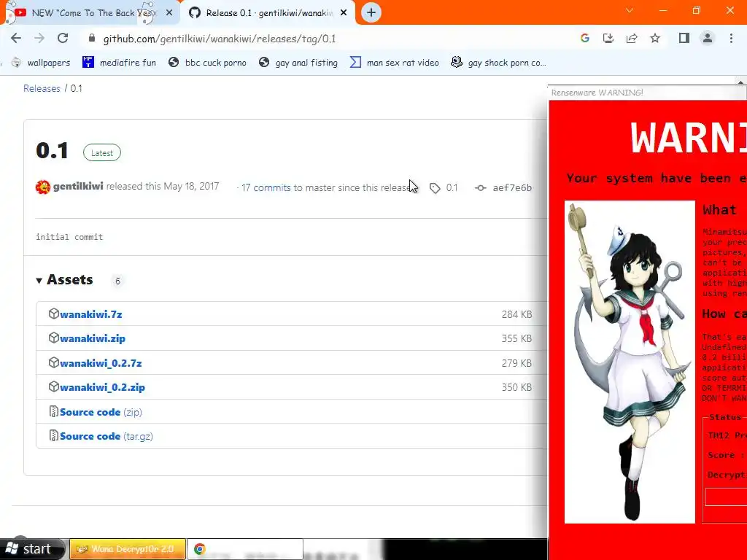Open Chrome three-dot menu
The width and height of the screenshot is (747, 560).
coord(731,39)
